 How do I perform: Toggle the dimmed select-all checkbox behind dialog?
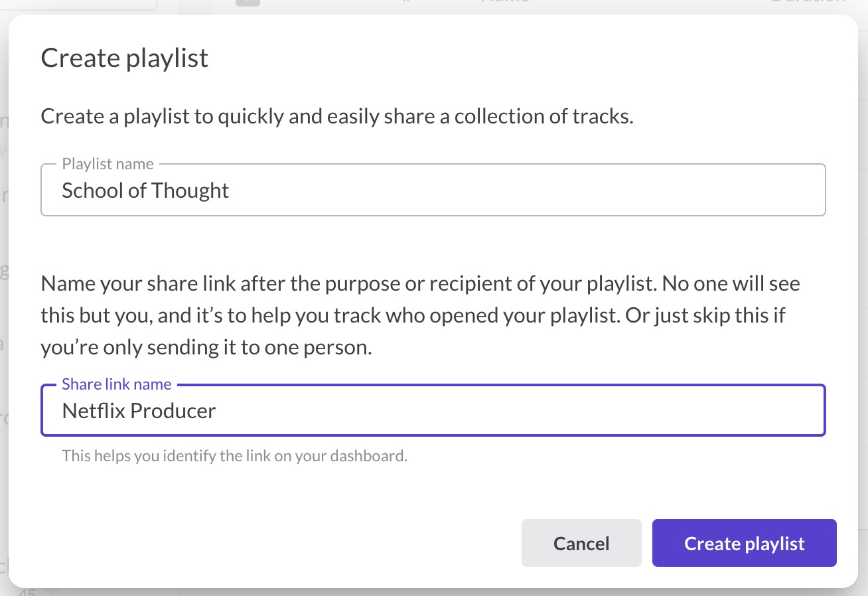point(248,2)
